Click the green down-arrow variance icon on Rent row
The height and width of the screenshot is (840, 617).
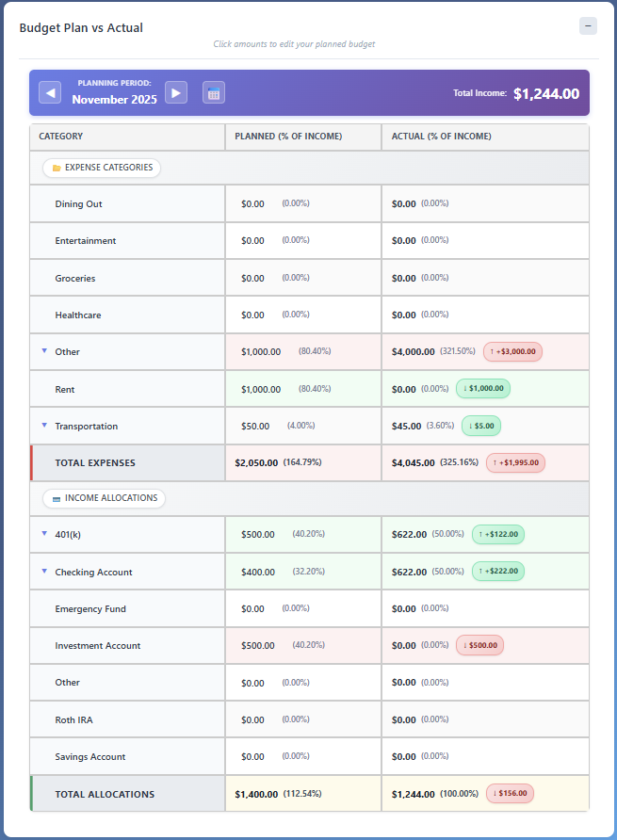tap(465, 388)
